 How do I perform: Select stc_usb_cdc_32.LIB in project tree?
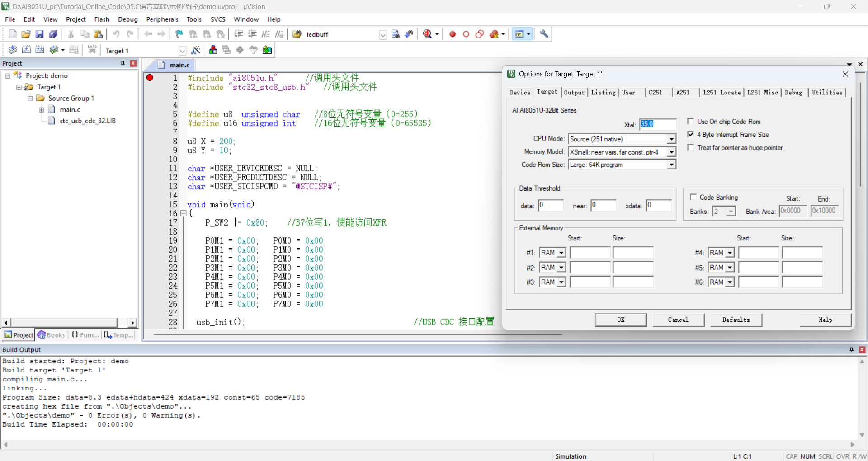tap(88, 121)
